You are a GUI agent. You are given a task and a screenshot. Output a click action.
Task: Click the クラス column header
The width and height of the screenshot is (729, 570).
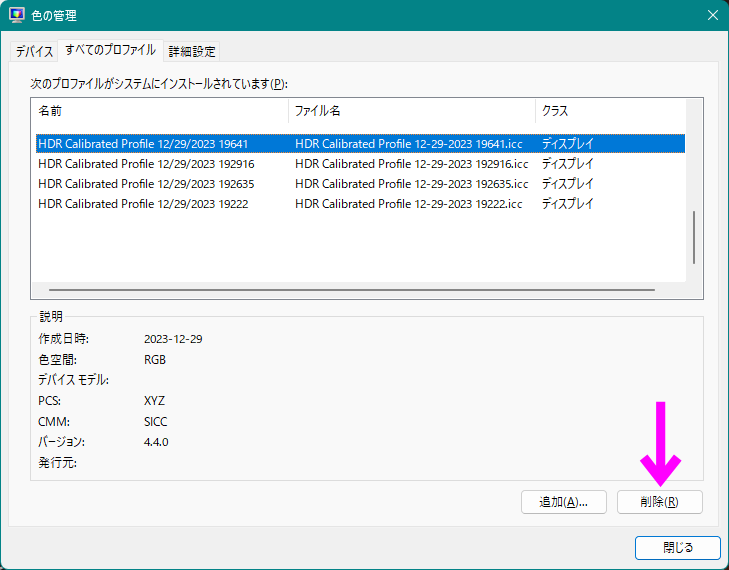coord(610,111)
